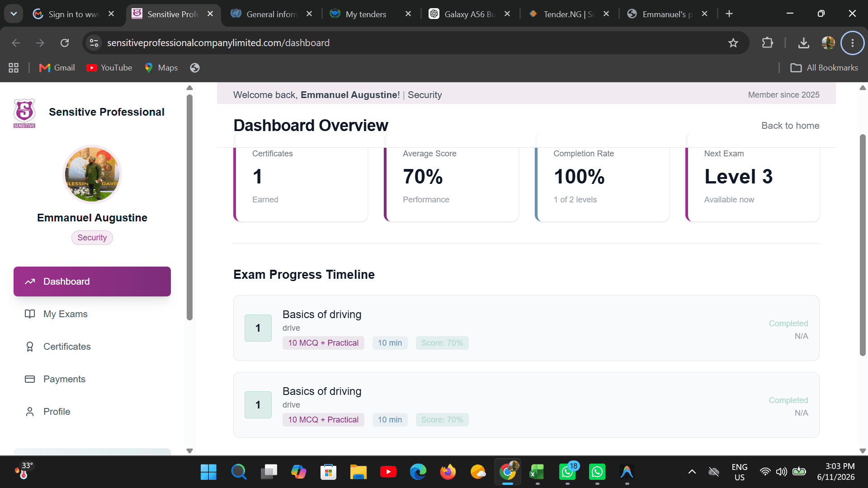Click Emmanuel Augustine's profile photo

click(x=92, y=174)
